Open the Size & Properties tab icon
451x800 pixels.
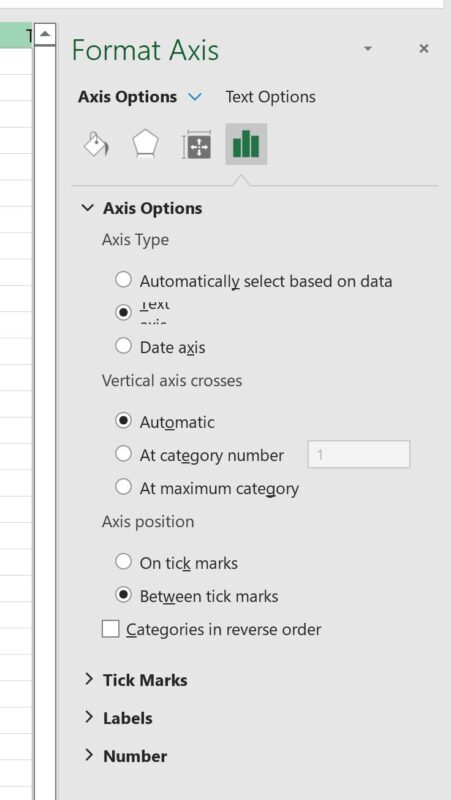click(196, 144)
